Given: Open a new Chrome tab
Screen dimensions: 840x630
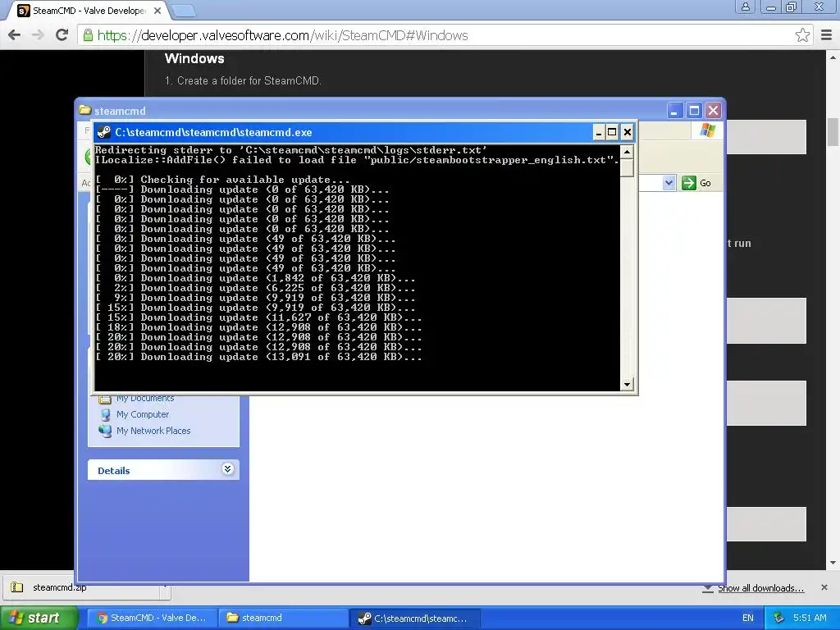Looking at the screenshot, I should coord(184,10).
